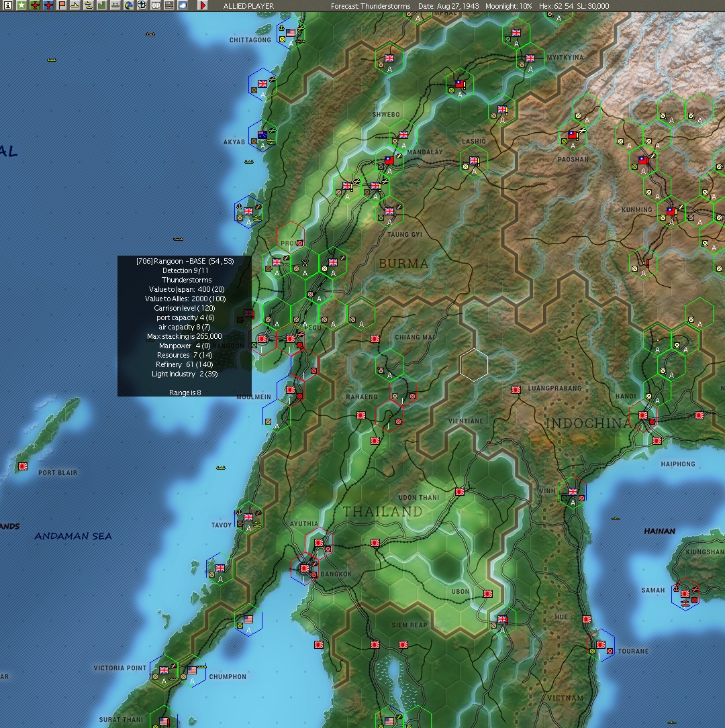Select the British unit at Vinh
Image resolution: width=725 pixels, height=728 pixels.
[573, 492]
